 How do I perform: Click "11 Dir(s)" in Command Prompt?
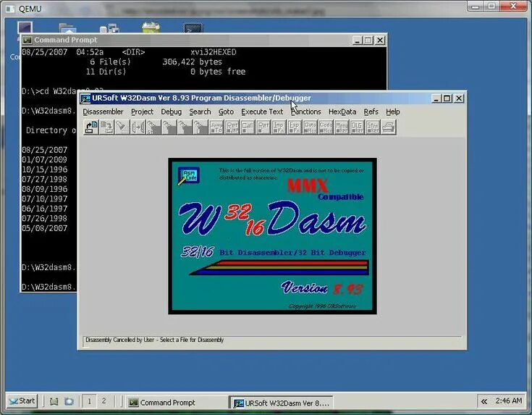106,72
